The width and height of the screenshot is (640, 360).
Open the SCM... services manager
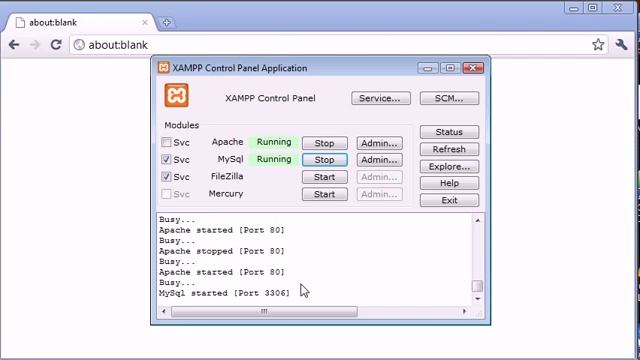(449, 98)
